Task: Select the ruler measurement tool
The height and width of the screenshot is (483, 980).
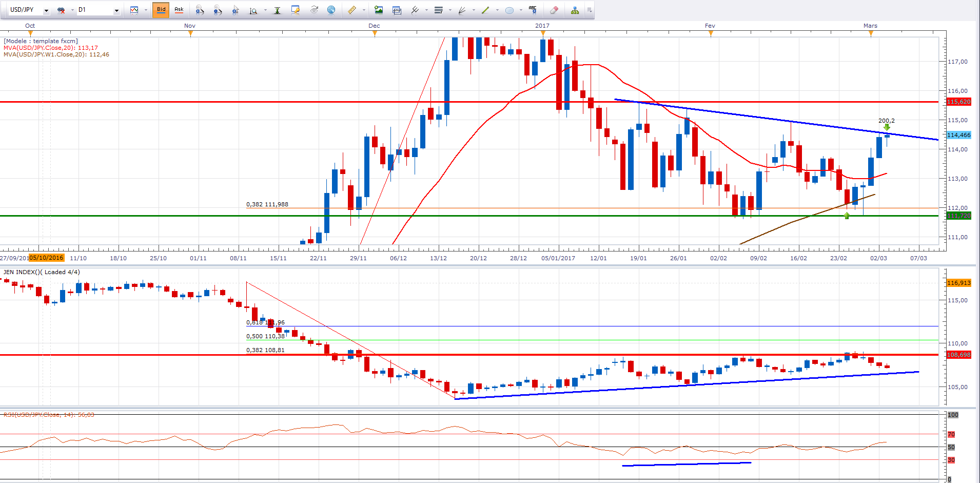Action: click(352, 10)
